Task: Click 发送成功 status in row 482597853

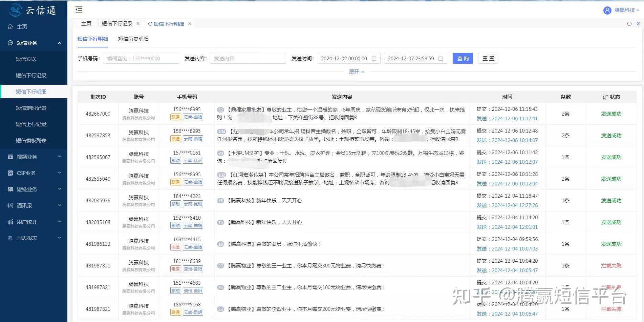Action: pyautogui.click(x=611, y=136)
